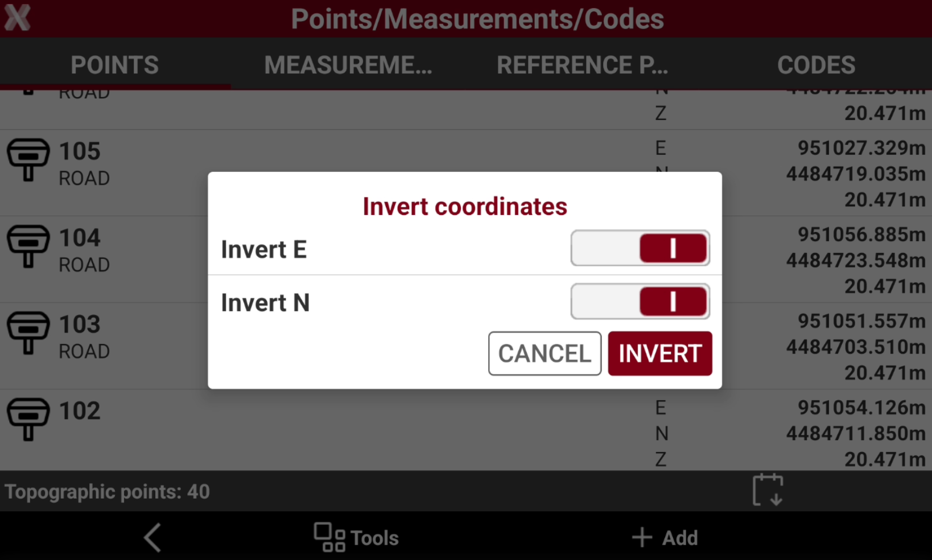
Task: Go back with the left chevron
Action: 152,537
